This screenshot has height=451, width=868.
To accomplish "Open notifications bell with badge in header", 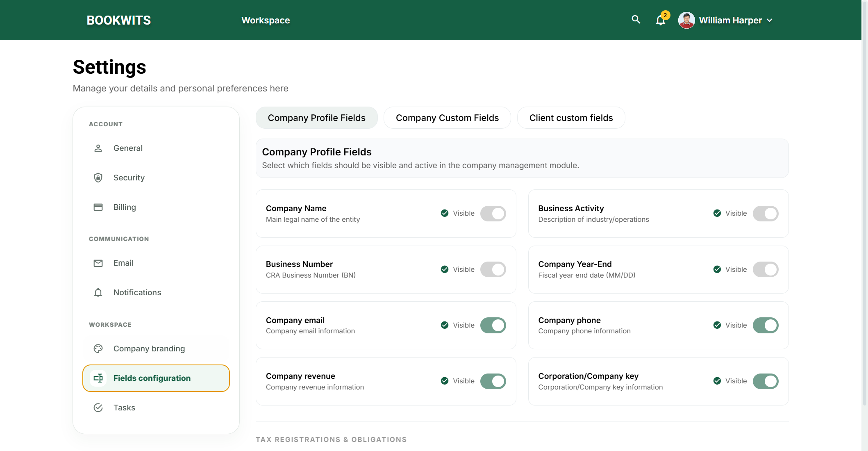I will tap(661, 19).
